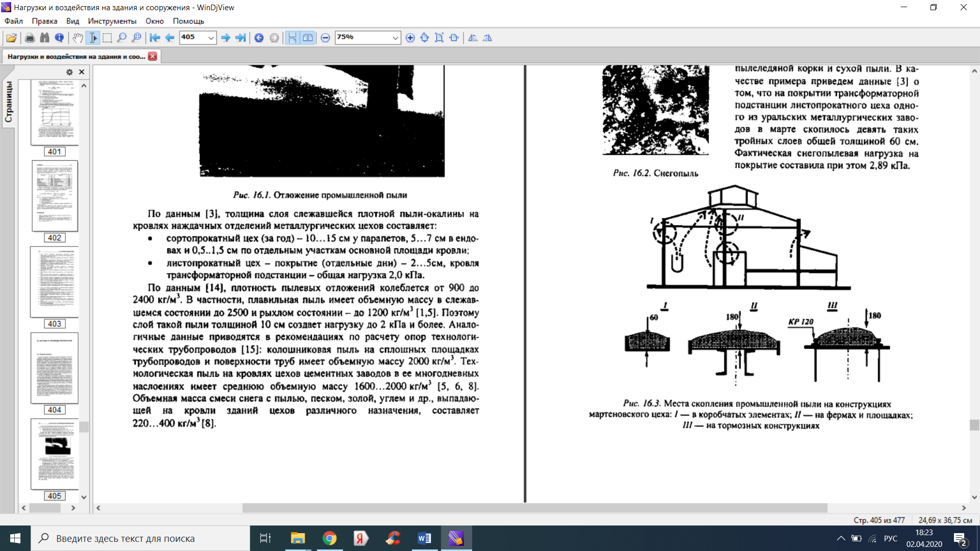The image size is (980, 551).
Task: Click the actual size zoom icon
Action: point(425,38)
